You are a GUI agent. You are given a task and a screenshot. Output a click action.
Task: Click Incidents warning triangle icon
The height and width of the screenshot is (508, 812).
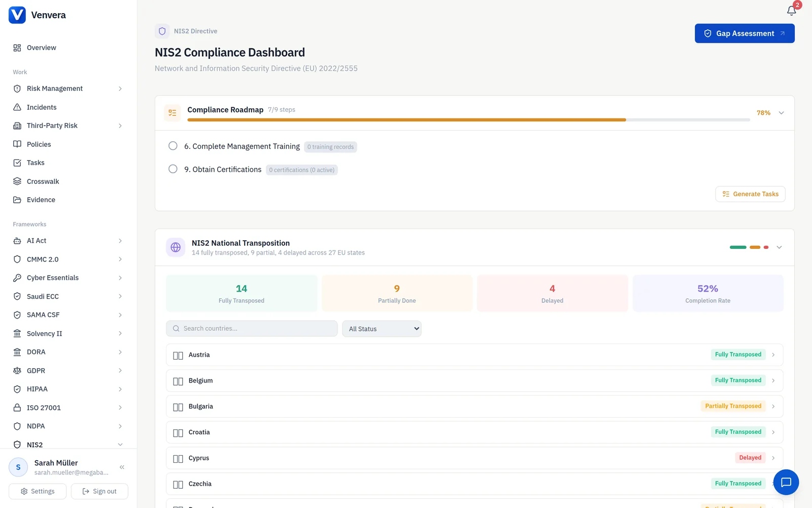coord(17,107)
